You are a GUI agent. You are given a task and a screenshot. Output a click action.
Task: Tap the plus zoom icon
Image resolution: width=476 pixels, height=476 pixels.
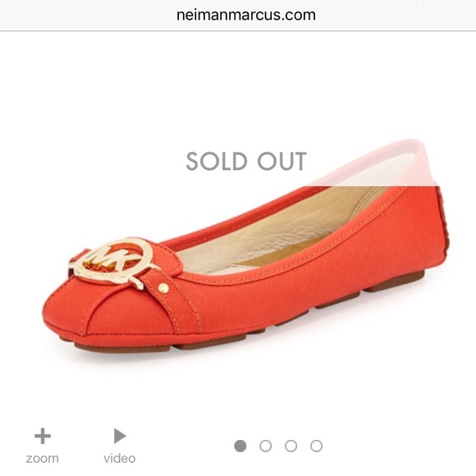[43, 436]
